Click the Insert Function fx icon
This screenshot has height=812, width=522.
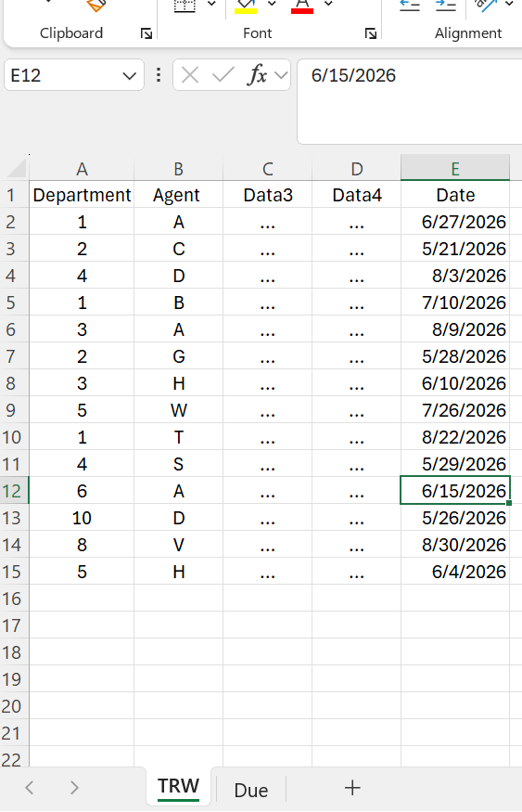pyautogui.click(x=257, y=75)
